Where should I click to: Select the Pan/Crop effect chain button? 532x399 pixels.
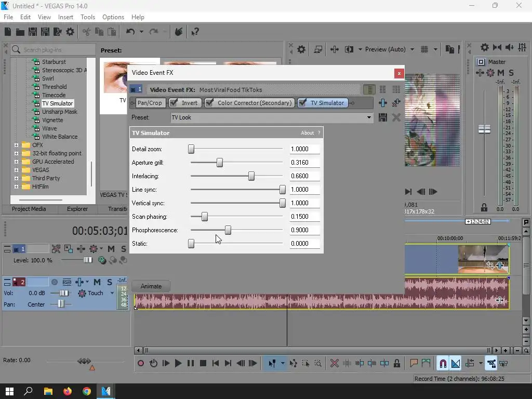pyautogui.click(x=150, y=103)
